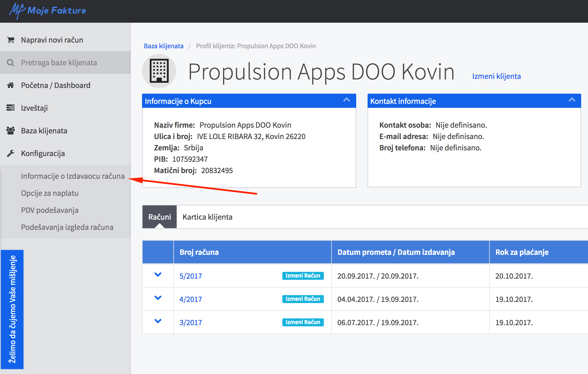Image resolution: width=588 pixels, height=374 pixels.
Task: Click the date cell 20.09.2017. / 20.09.2017.
Action: [378, 276]
